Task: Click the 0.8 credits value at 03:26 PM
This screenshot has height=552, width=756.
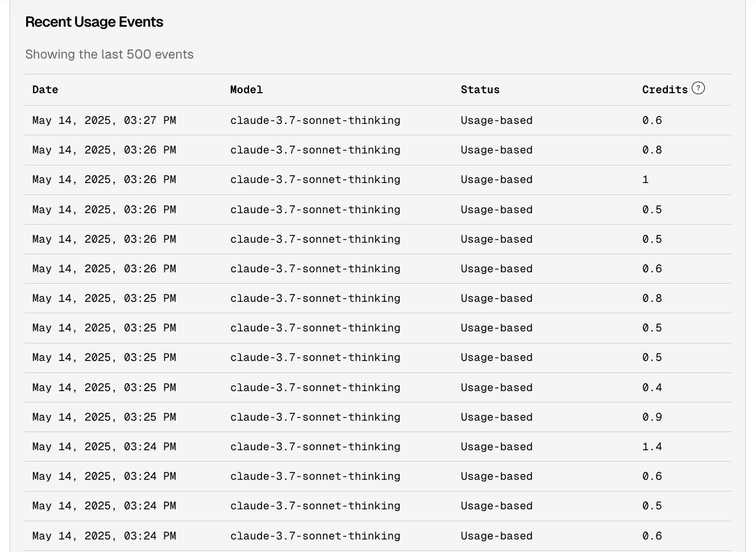Action: (652, 150)
